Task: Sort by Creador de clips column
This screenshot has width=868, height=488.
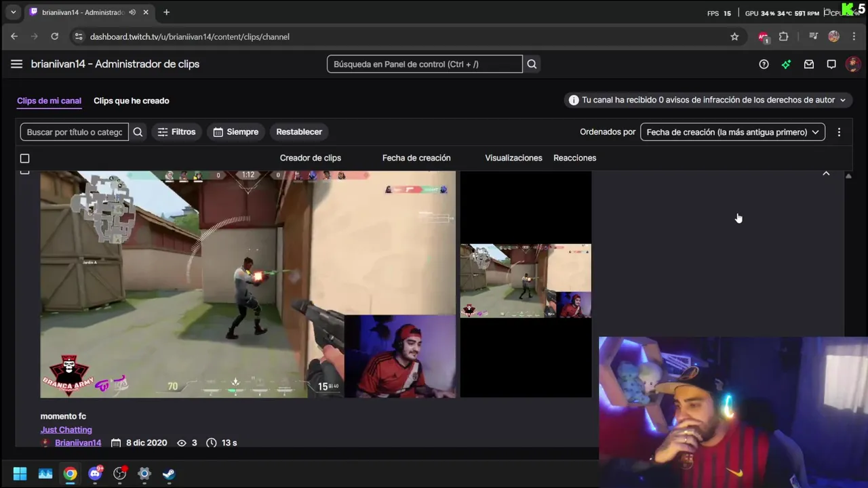Action: tap(311, 158)
